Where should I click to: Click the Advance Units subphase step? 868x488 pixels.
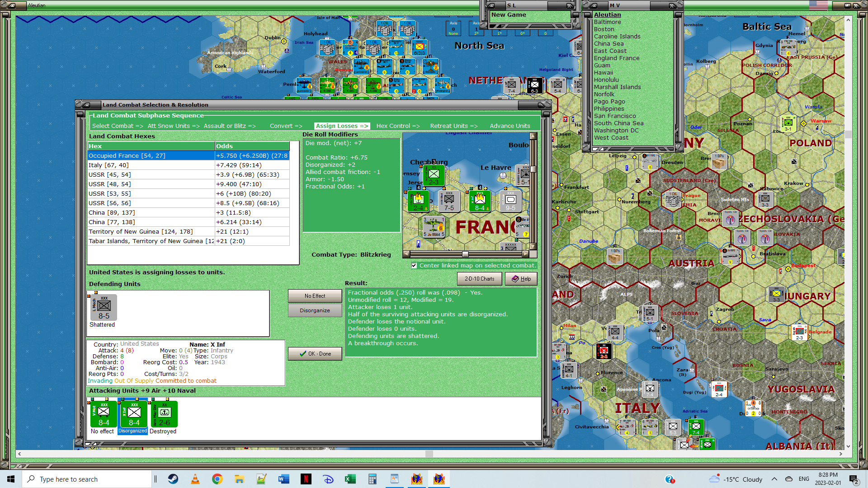point(510,126)
